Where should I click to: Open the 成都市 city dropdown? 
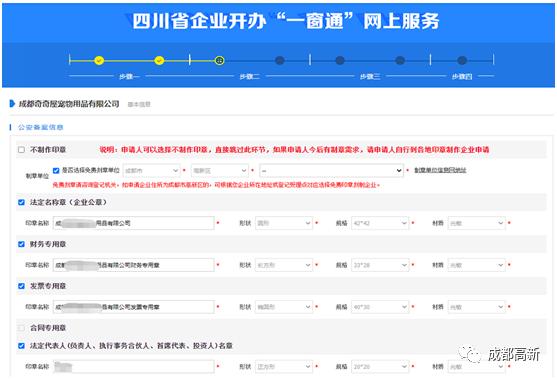point(151,170)
